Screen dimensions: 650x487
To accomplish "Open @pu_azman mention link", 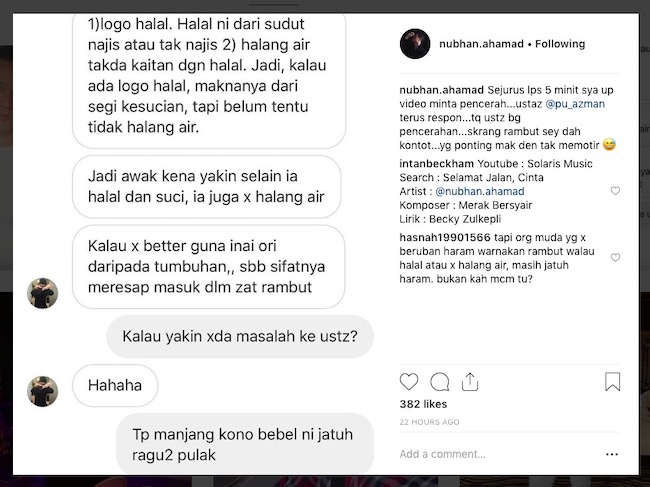I will (575, 104).
